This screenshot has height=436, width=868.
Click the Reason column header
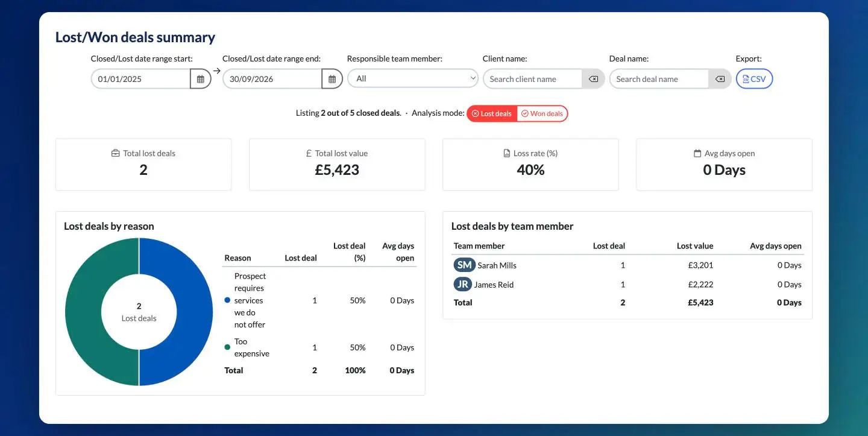[237, 258]
